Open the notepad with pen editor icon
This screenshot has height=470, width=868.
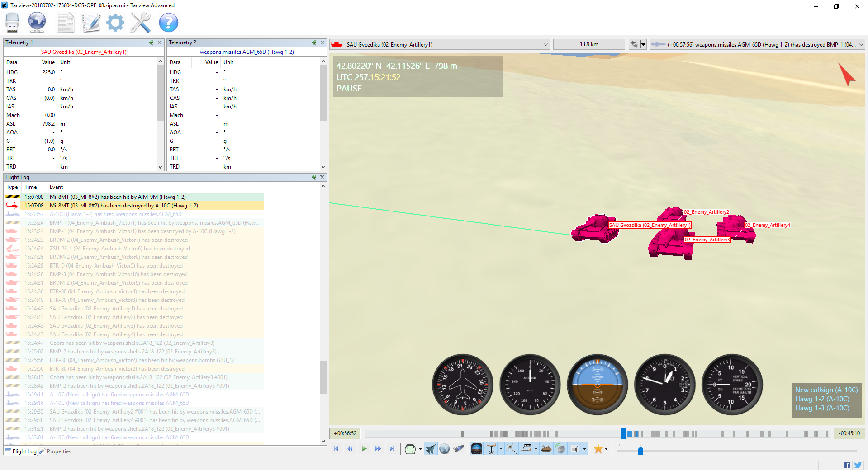click(x=90, y=23)
